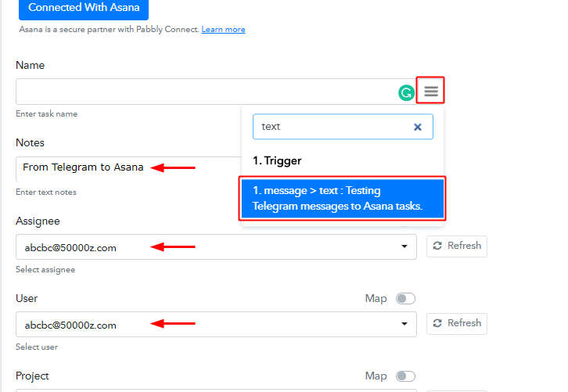Image resolution: width=568 pixels, height=392 pixels.
Task: Click the search box containing 'text'
Action: coord(343,127)
